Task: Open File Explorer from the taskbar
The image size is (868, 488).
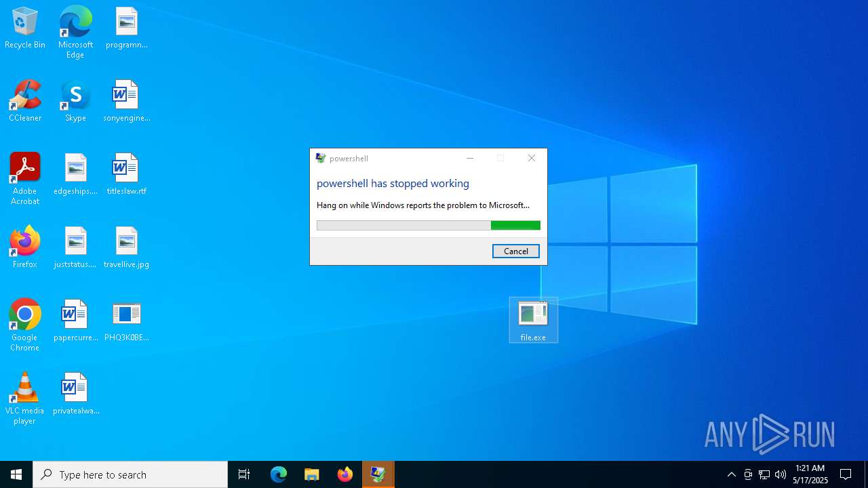Action: pyautogui.click(x=312, y=474)
